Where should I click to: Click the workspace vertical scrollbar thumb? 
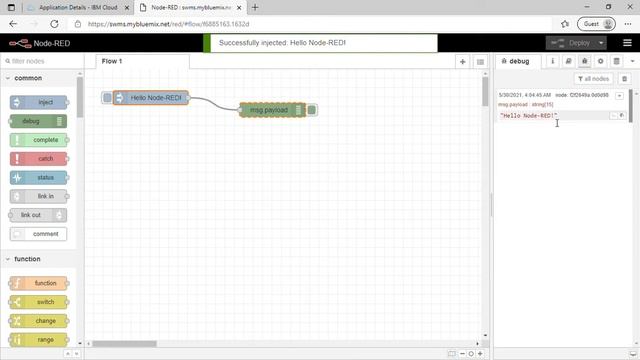(485, 92)
